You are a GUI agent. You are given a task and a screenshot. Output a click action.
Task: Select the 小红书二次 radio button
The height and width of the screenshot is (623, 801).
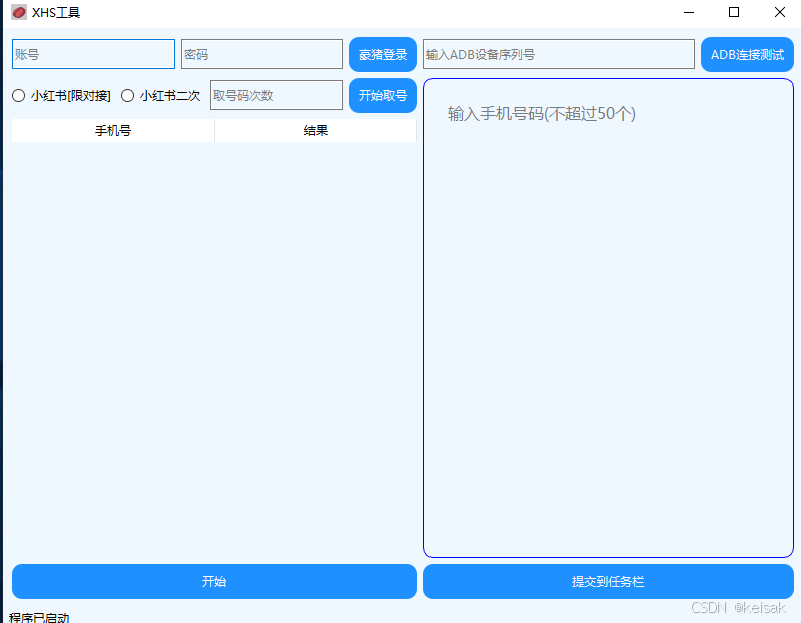127,95
